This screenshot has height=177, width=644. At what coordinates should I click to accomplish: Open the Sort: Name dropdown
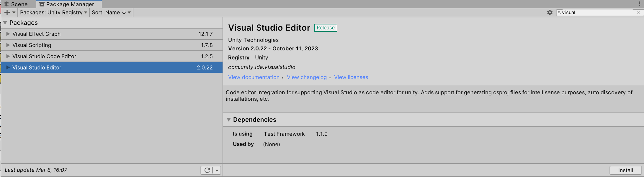point(111,12)
